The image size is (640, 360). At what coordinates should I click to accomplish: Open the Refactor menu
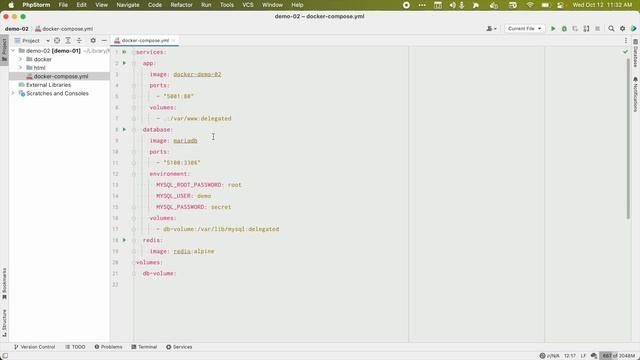181,5
